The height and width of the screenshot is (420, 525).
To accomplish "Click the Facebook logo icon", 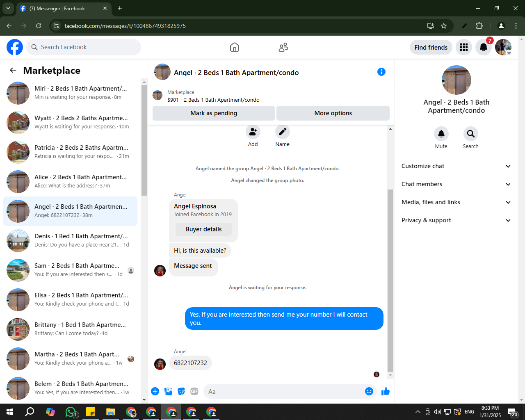I will pyautogui.click(x=15, y=47).
